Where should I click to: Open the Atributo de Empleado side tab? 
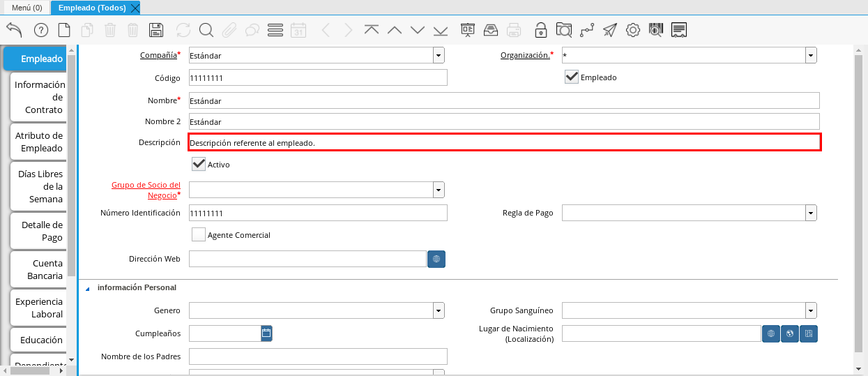tap(39, 142)
